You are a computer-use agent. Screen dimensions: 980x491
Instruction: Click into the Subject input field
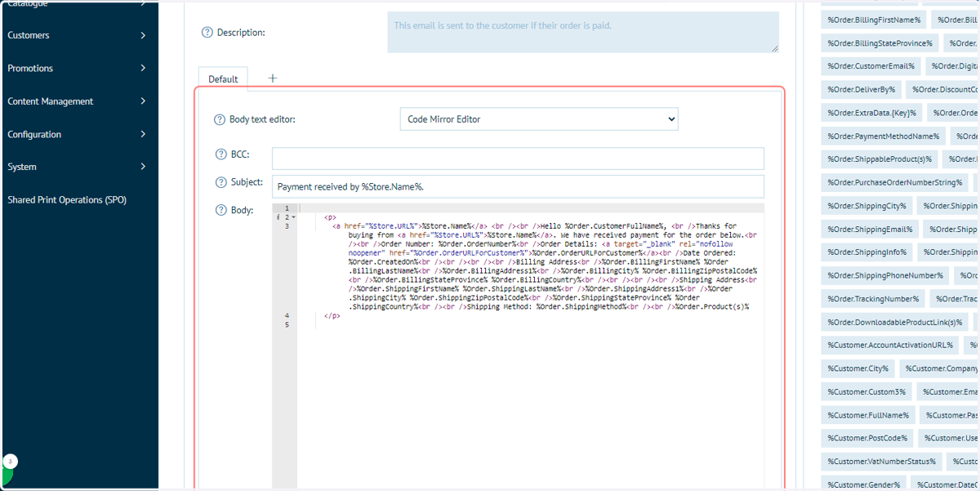(x=518, y=186)
